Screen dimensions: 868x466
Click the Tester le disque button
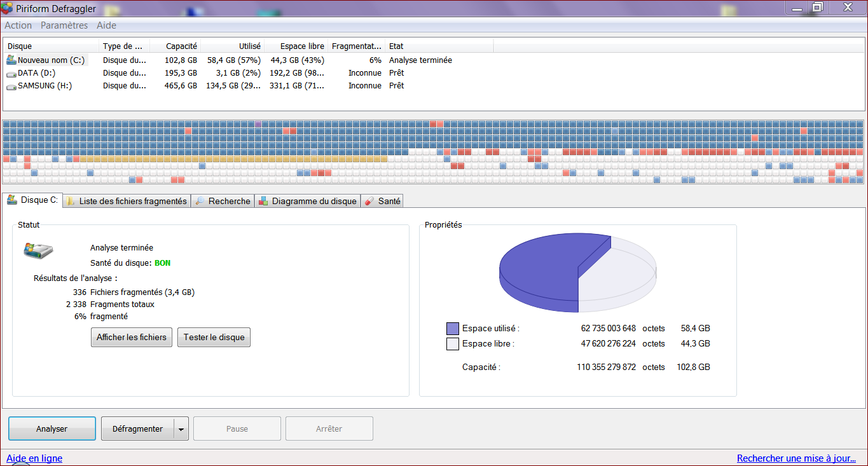(214, 337)
